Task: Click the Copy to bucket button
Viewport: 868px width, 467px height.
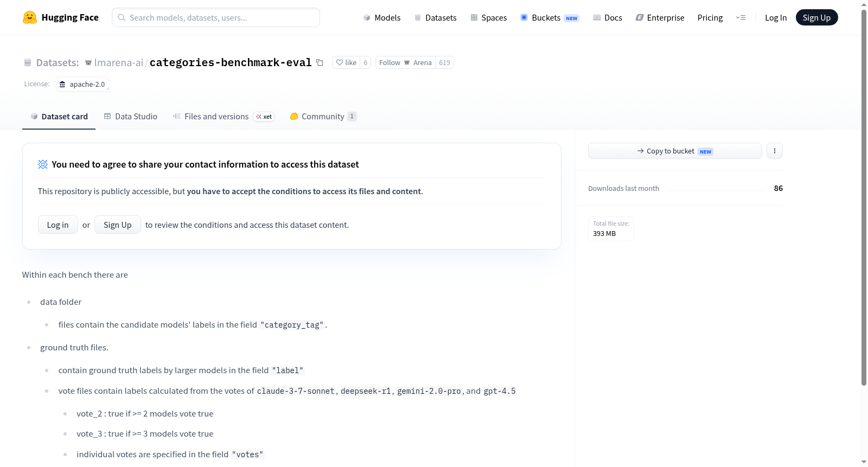Action: (675, 151)
